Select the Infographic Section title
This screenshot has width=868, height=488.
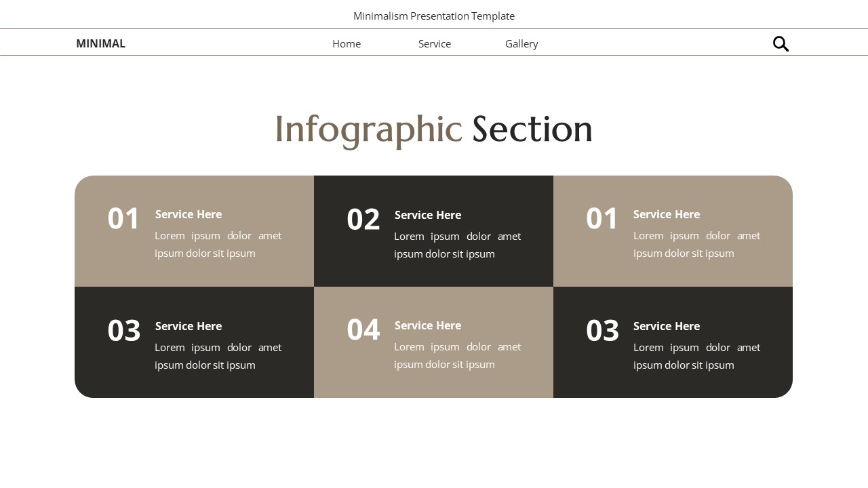click(433, 129)
